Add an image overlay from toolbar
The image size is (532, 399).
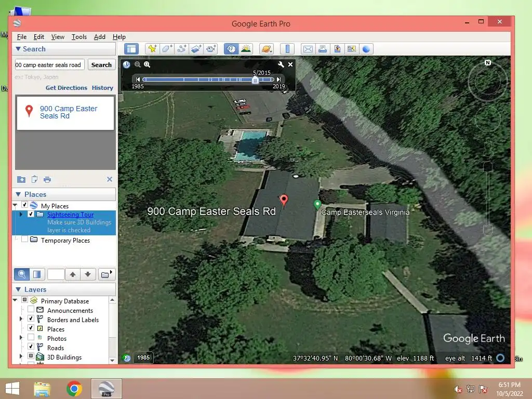pos(196,49)
